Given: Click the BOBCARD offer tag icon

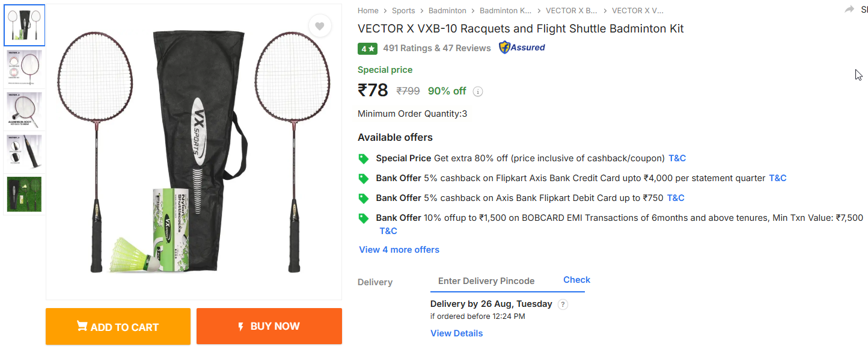Looking at the screenshot, I should click(x=363, y=218).
